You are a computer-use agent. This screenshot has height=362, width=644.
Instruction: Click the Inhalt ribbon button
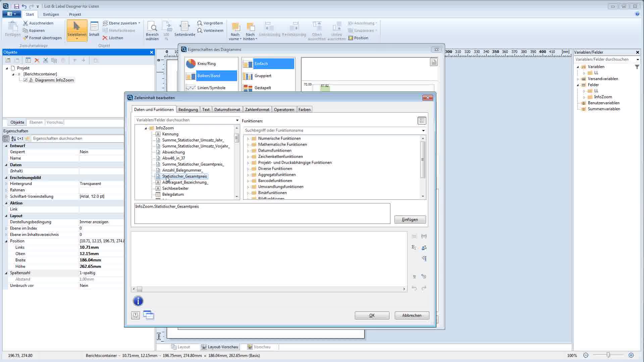[94, 29]
